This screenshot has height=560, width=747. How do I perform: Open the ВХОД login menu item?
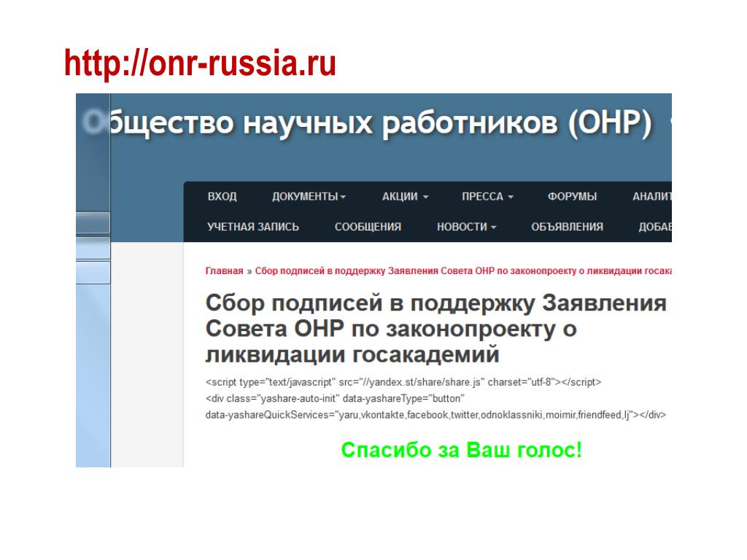coord(222,196)
